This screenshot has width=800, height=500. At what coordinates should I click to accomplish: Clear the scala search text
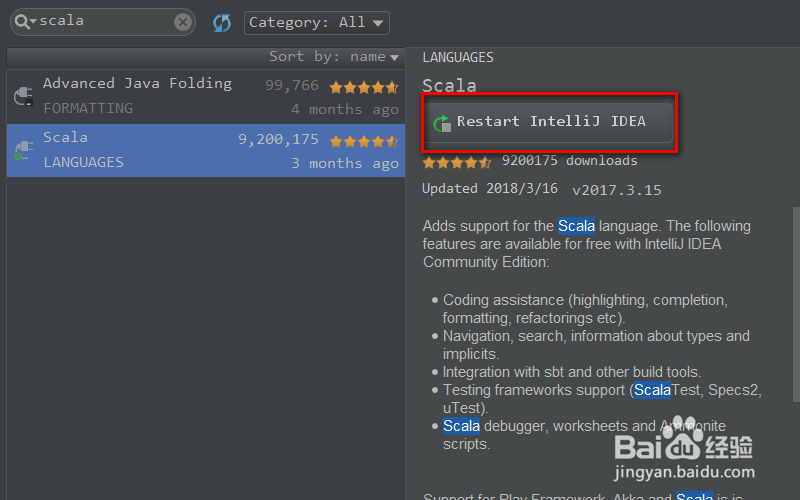183,21
